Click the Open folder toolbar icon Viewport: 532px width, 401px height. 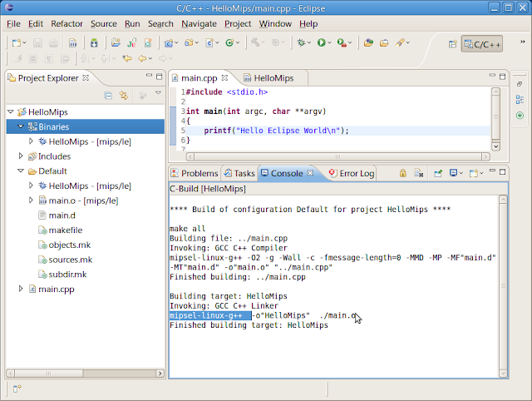384,42
